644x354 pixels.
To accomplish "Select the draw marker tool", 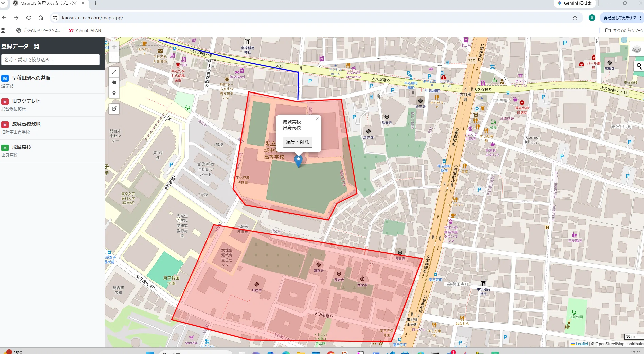I will (x=114, y=93).
